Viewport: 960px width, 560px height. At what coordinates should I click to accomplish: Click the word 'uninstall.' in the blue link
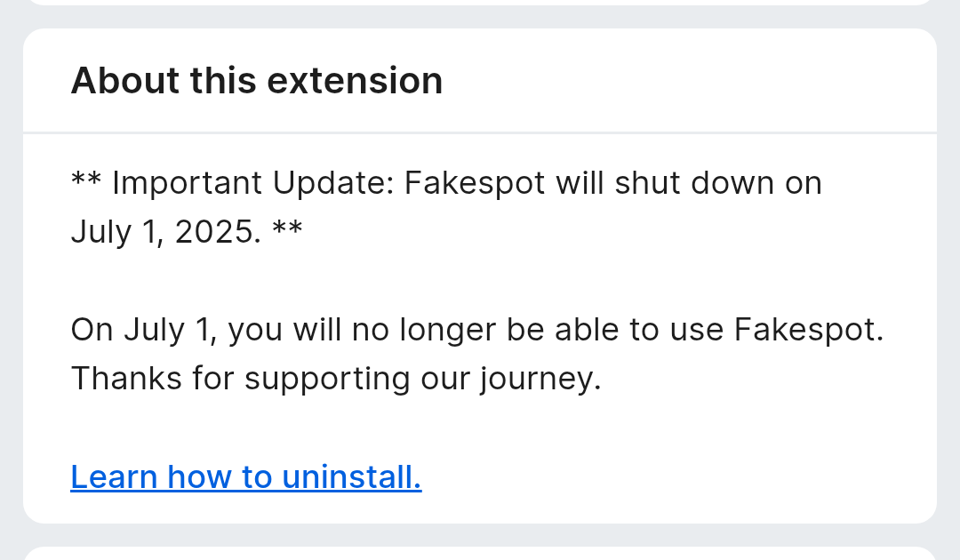pyautogui.click(x=351, y=477)
